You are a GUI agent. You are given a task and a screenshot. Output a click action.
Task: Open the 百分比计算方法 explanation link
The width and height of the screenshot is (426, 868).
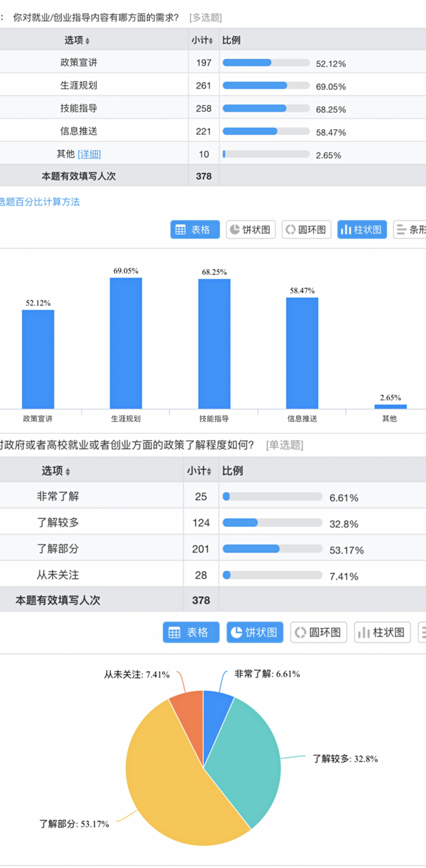pyautogui.click(x=40, y=202)
